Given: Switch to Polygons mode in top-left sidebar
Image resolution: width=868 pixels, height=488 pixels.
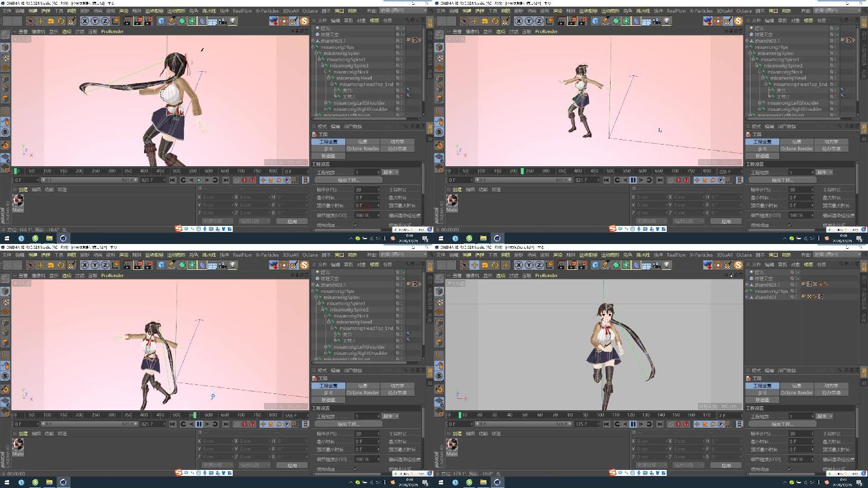Looking at the screenshot, I should coord(5,98).
